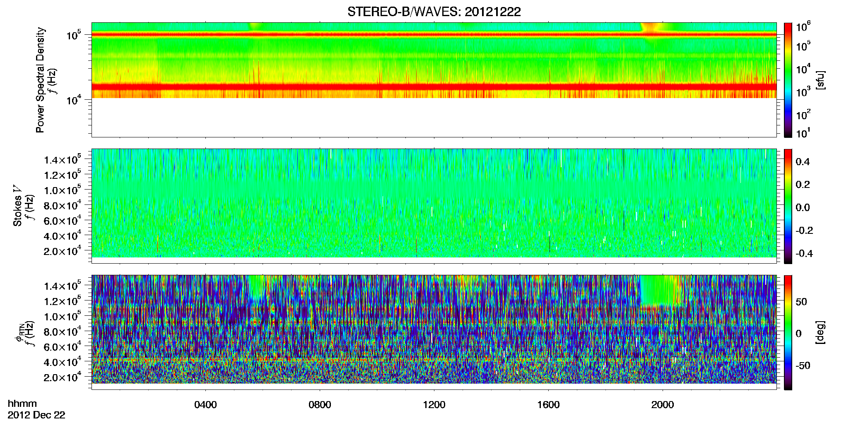
Task: Select the 2000 time axis label
Action: pos(663,404)
